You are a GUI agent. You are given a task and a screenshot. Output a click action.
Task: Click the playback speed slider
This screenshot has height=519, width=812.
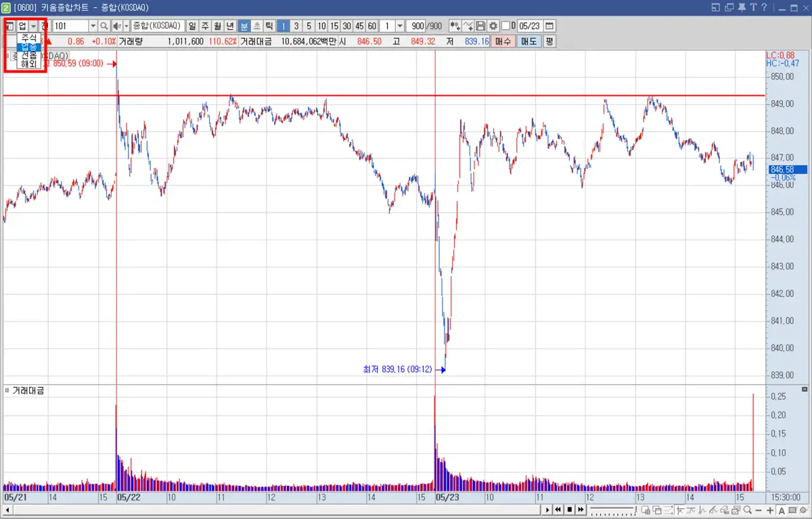(x=614, y=510)
